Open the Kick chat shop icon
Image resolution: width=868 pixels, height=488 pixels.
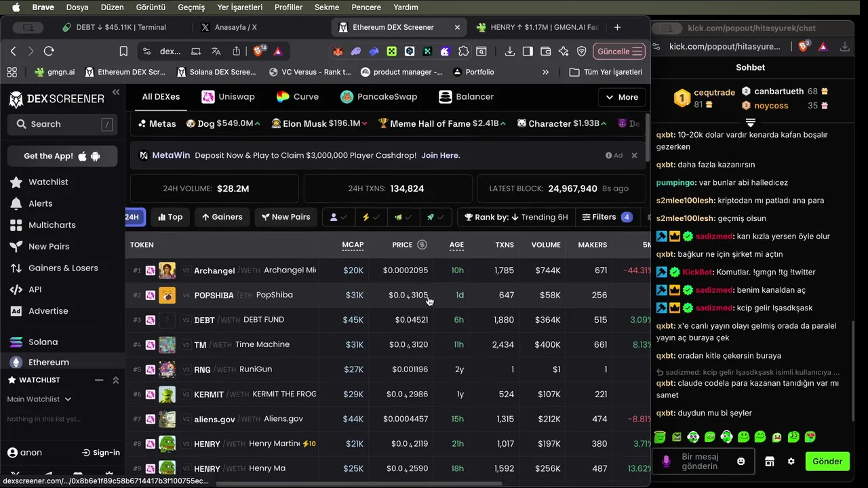pos(769,462)
